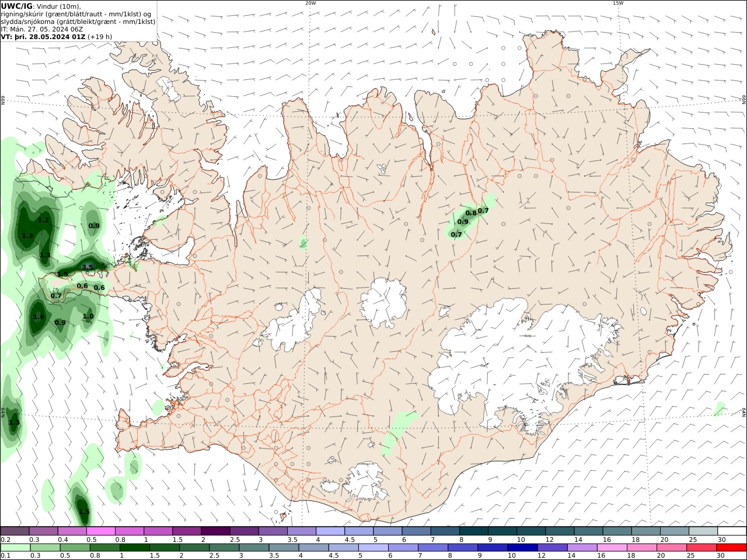Pick the upper legend swatch between 4 and 4.5
The width and height of the screenshot is (747, 560).
330,531
